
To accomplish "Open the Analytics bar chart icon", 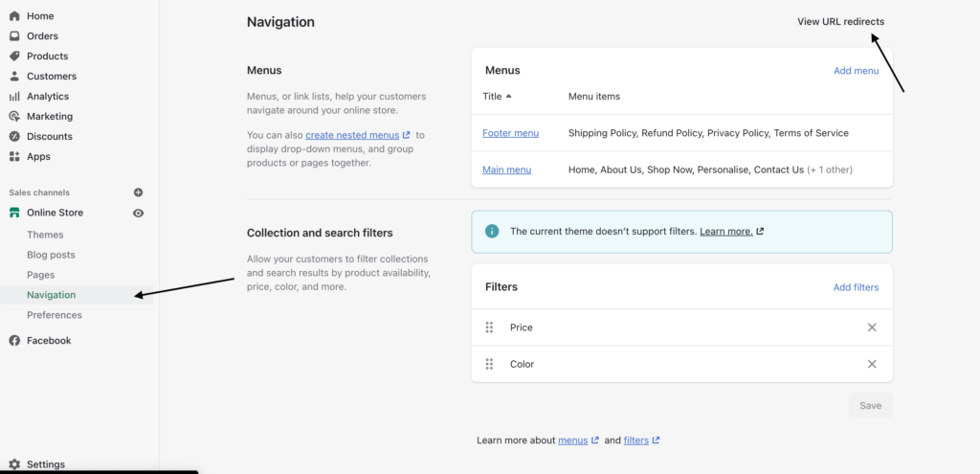I will [x=14, y=97].
